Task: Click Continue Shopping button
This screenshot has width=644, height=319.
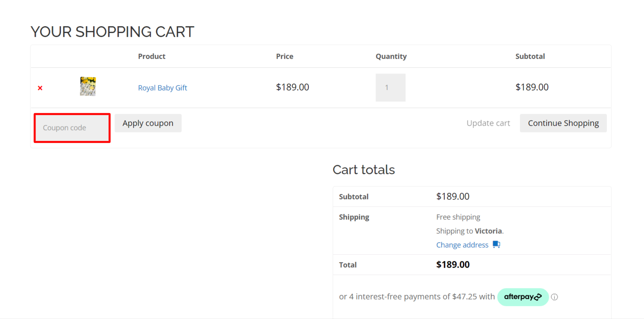Action: pyautogui.click(x=563, y=123)
